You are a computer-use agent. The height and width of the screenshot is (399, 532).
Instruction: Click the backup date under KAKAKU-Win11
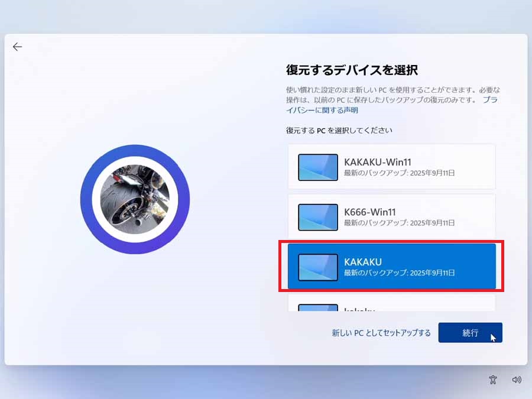399,173
